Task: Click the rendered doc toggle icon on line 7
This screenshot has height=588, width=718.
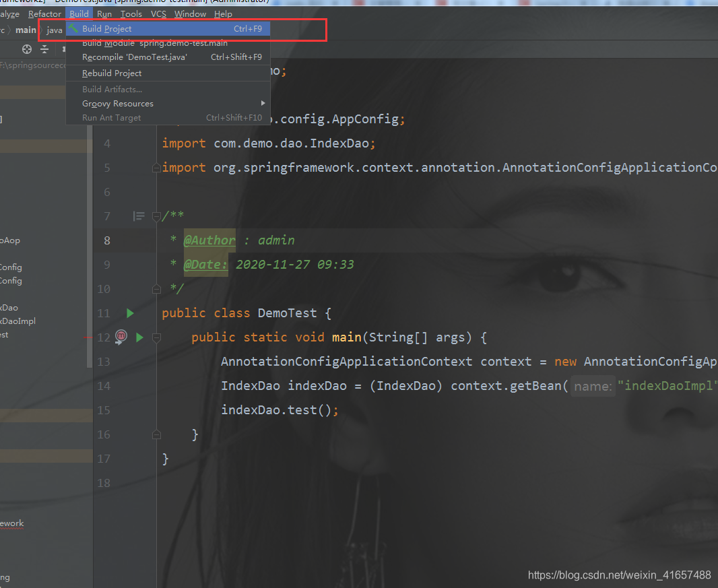Action: pos(139,216)
